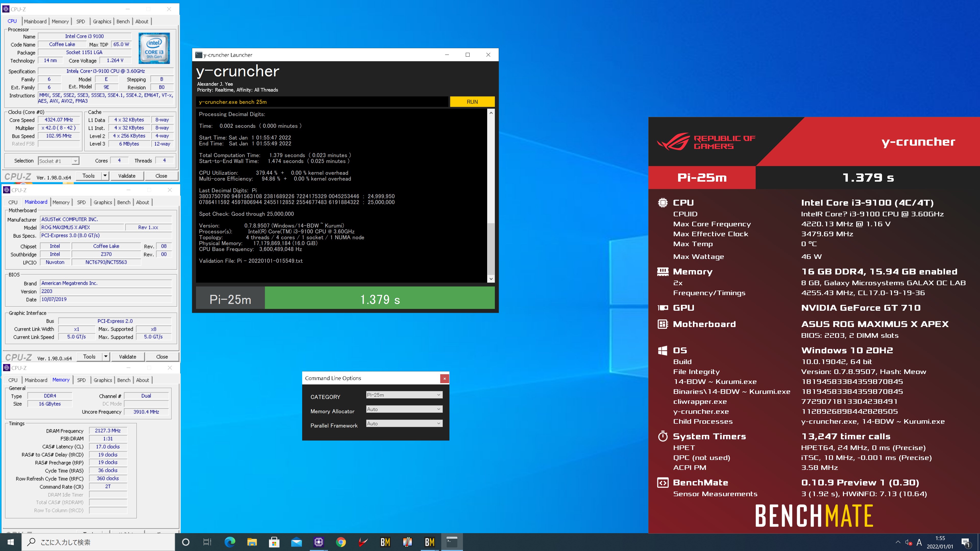Image resolution: width=980 pixels, height=551 pixels.
Task: Select the y-cruncher console taskbar icon
Action: (x=452, y=542)
